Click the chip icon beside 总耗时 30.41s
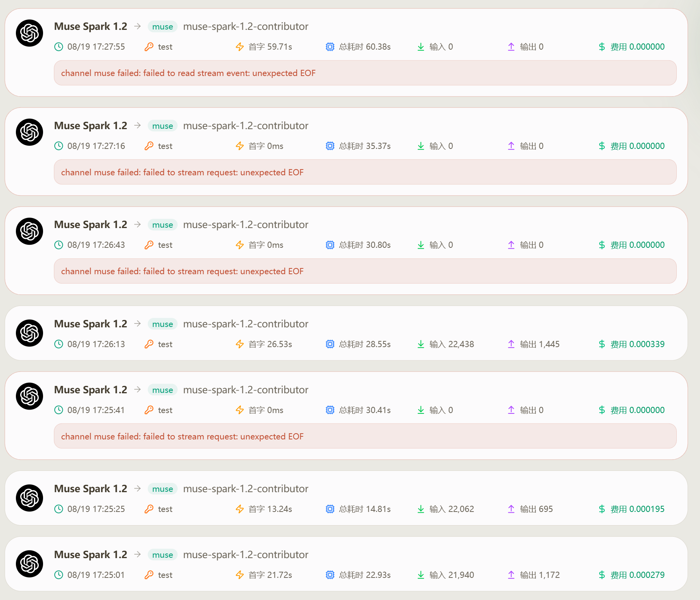The width and height of the screenshot is (700, 600). (x=330, y=410)
